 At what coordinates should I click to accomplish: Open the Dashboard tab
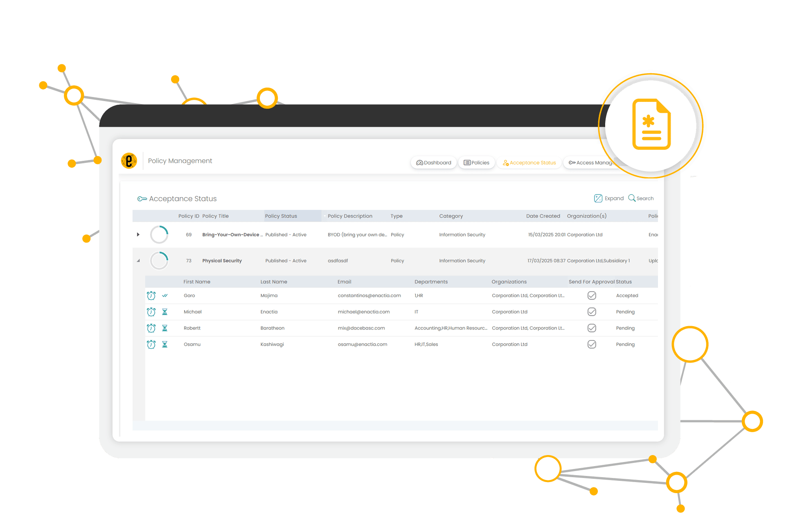tap(433, 162)
